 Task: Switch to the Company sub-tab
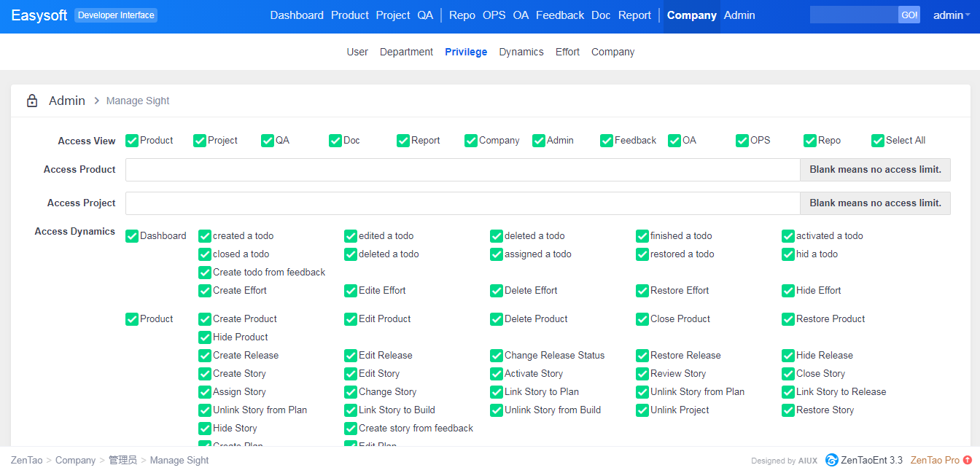[x=612, y=52]
